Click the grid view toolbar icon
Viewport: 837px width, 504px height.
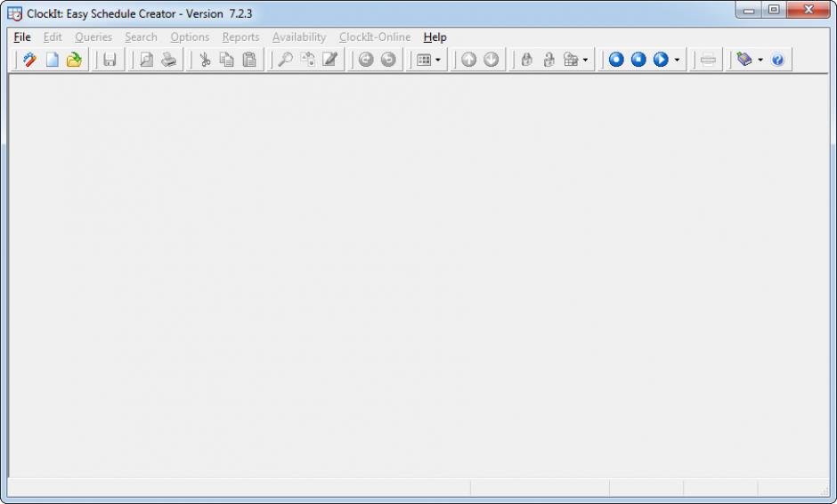(x=424, y=60)
